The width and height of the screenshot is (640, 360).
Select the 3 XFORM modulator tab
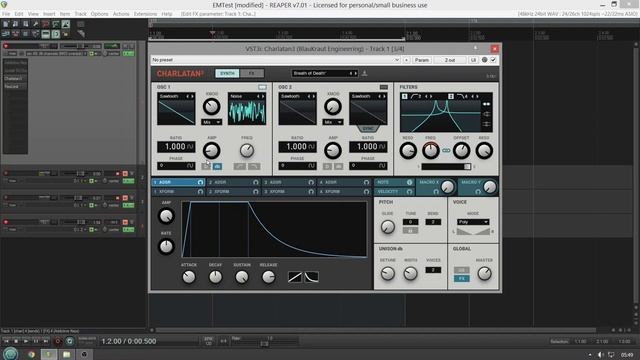click(x=288, y=191)
